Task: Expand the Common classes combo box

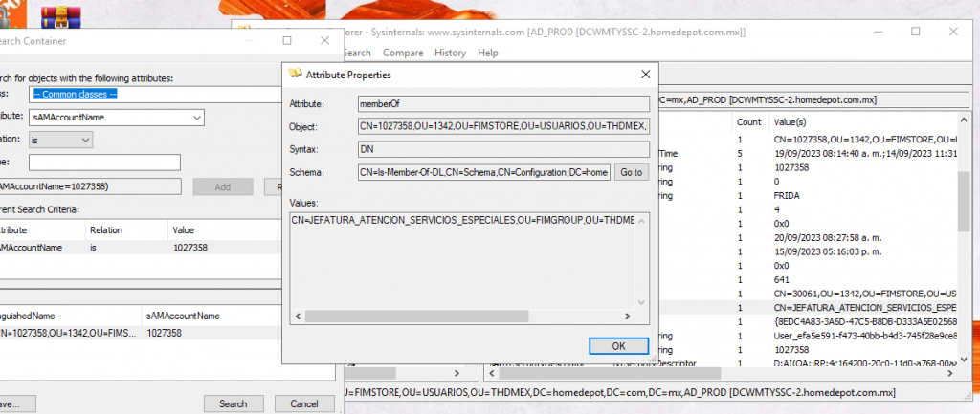Action: [x=155, y=95]
